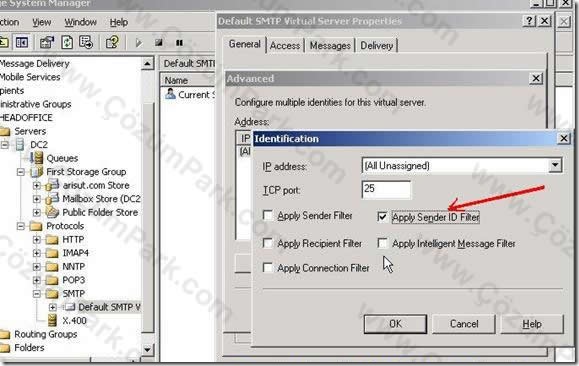This screenshot has width=579, height=366.
Task: Select the NNTP folder icon
Action: click(52, 267)
